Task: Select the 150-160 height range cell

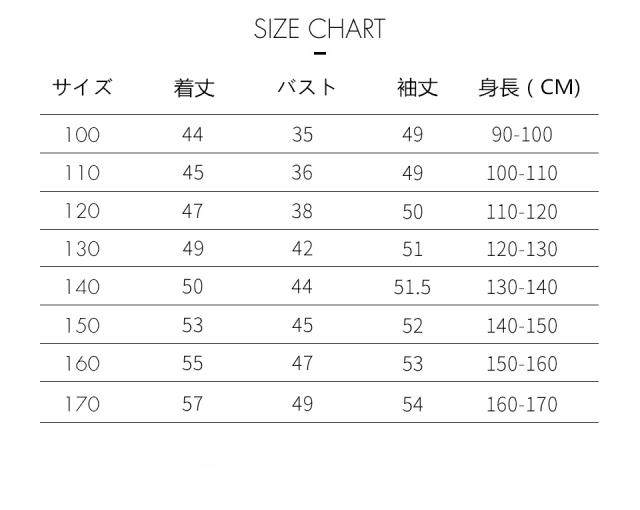Action: [522, 364]
